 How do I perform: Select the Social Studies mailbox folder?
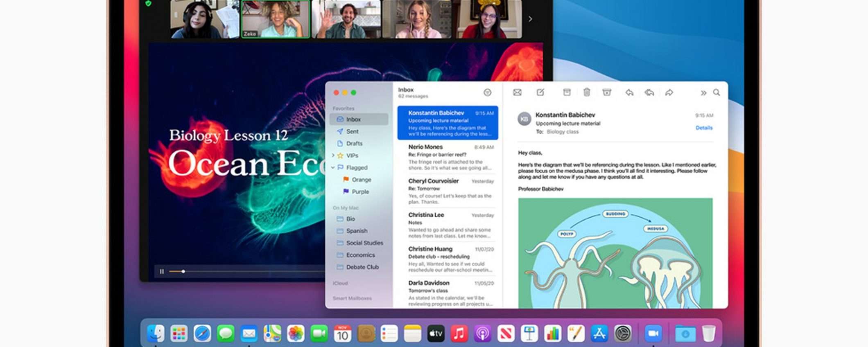point(364,243)
